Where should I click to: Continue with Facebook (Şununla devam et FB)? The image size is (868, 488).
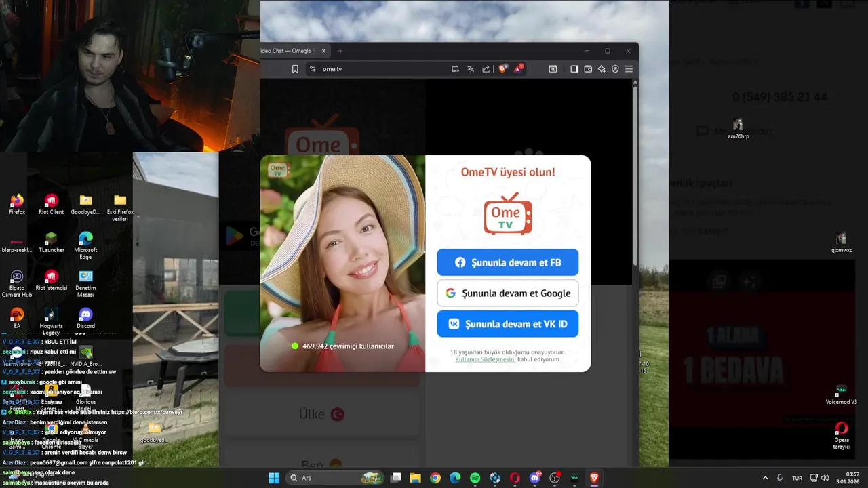pos(508,262)
